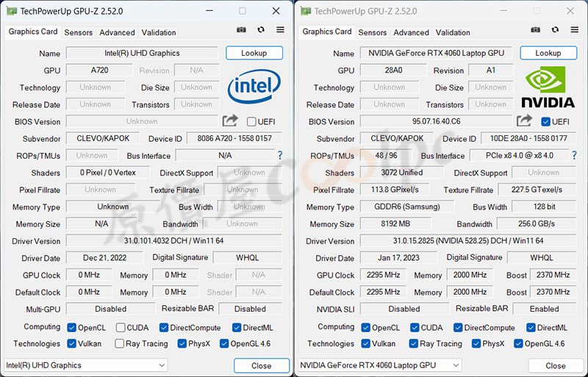
Task: Switch to Advanced tab in NVIDIA window
Action: point(411,32)
